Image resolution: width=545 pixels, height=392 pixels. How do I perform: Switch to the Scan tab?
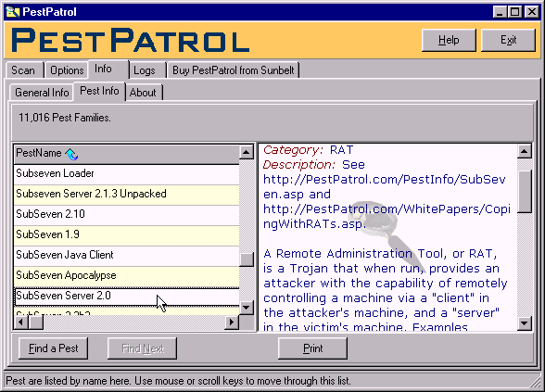pos(23,70)
